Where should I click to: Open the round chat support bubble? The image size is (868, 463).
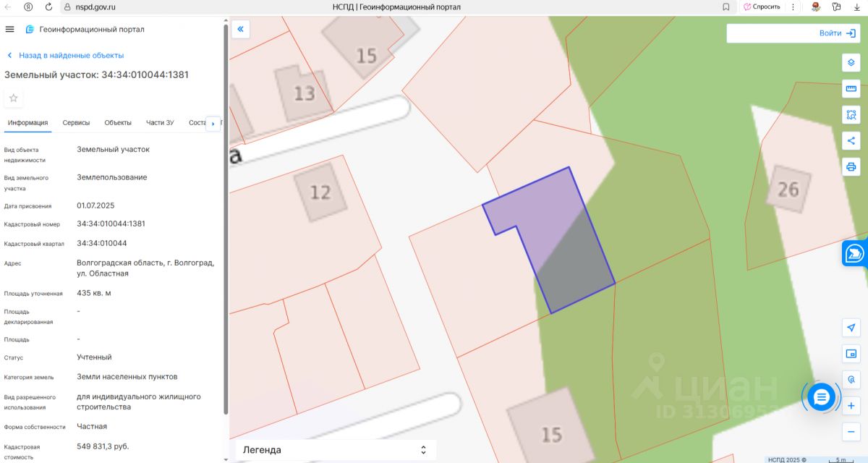coord(821,396)
